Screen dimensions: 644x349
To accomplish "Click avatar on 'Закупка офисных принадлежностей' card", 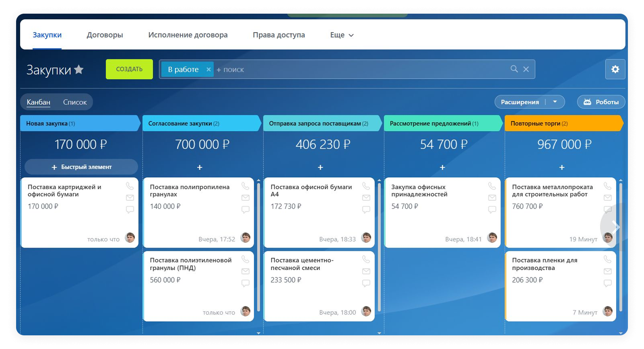I will [492, 238].
